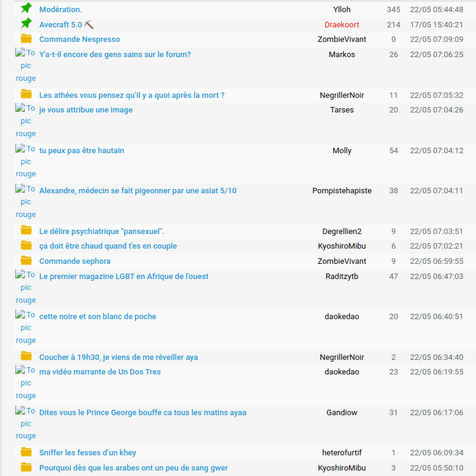Open the topic 'je vous attribue une image'
The image size is (476, 476).
point(86,110)
